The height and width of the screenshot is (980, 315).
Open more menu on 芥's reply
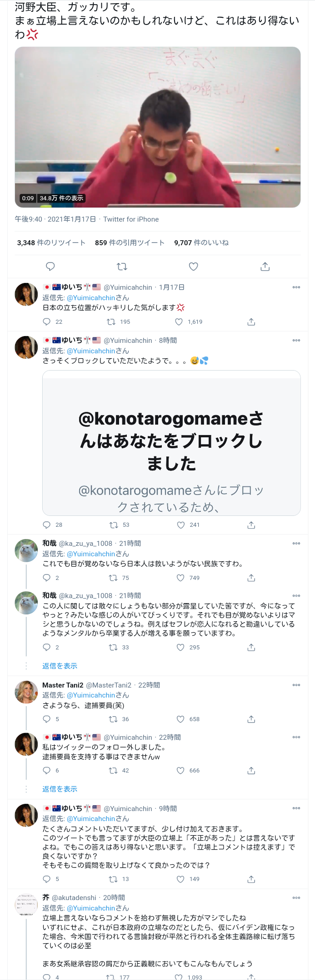(x=296, y=898)
